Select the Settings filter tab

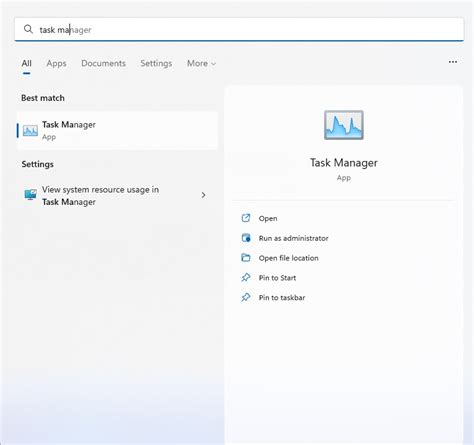tap(156, 63)
